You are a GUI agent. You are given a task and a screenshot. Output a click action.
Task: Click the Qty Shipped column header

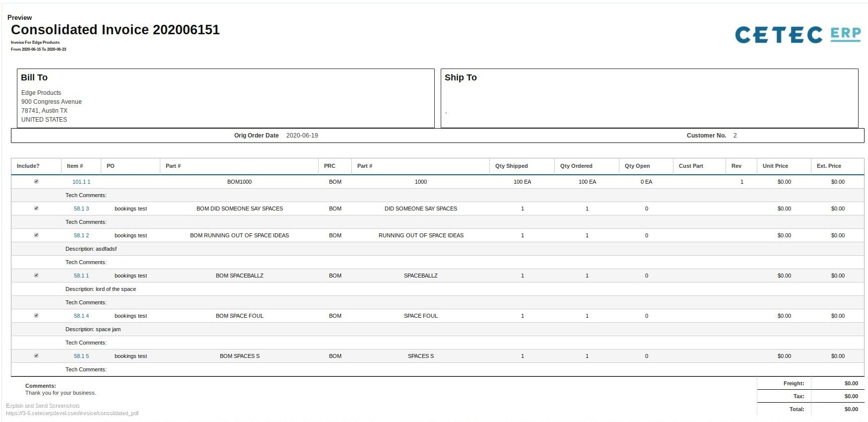(511, 166)
